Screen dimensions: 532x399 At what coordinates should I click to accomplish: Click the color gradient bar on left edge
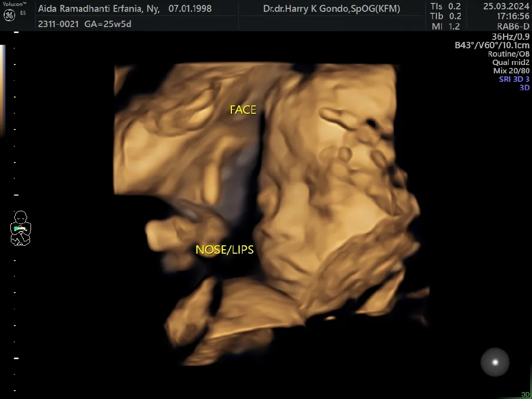2,90
